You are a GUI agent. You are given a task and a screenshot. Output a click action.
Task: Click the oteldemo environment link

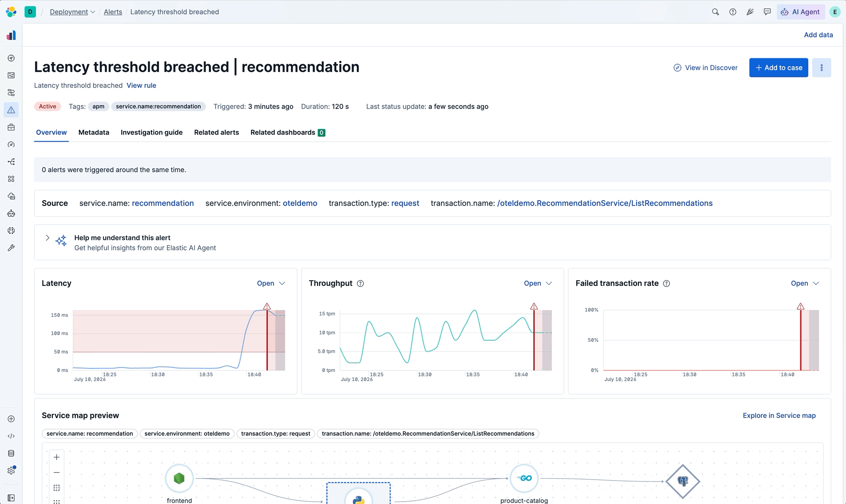pos(300,203)
